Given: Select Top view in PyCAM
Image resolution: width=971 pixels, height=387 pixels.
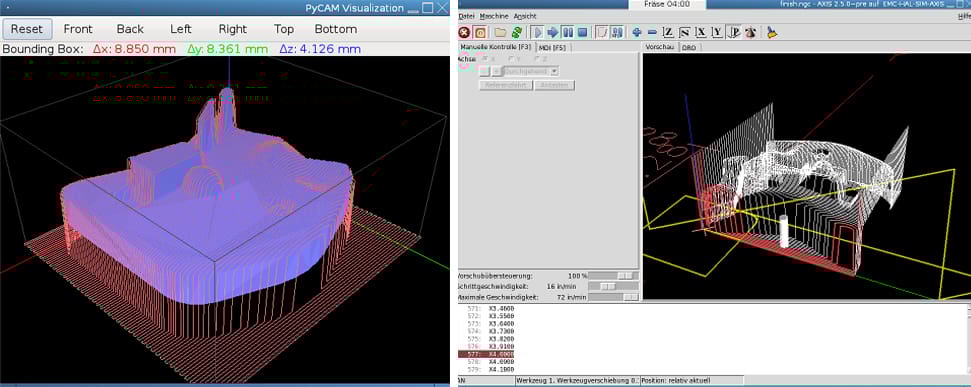Looking at the screenshot, I should point(284,29).
